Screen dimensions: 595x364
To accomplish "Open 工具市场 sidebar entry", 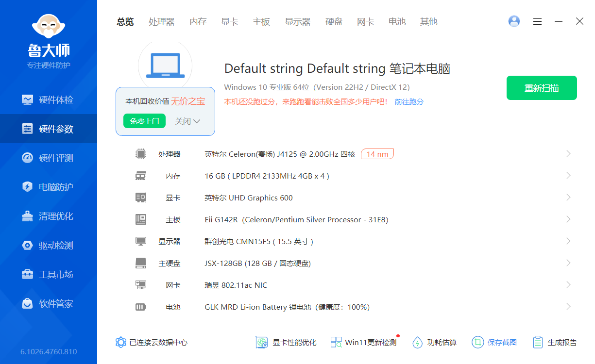I will [x=49, y=274].
